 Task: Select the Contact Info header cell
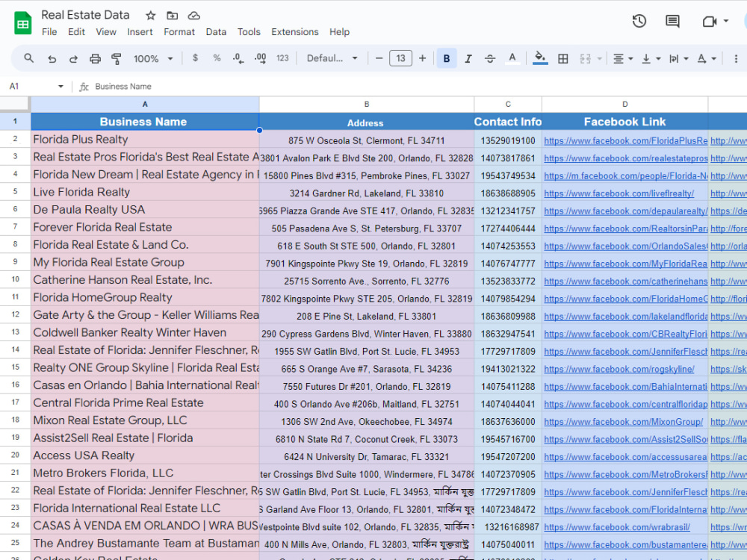point(508,122)
